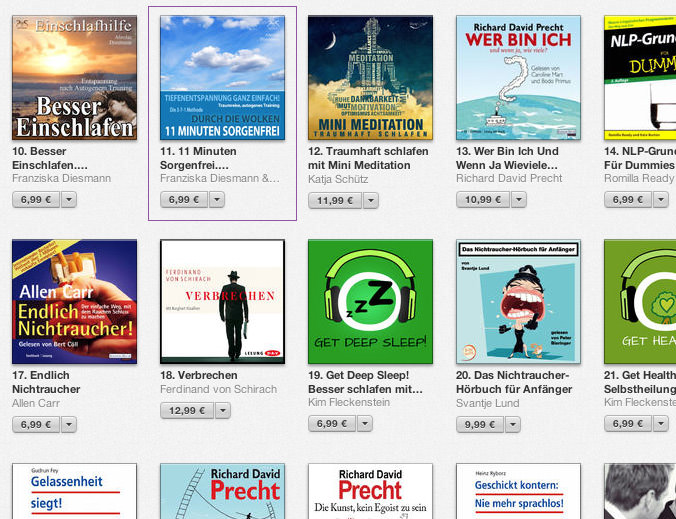Buy Traumhaft schlafen for 11,99 €
The height and width of the screenshot is (519, 676).
click(335, 200)
